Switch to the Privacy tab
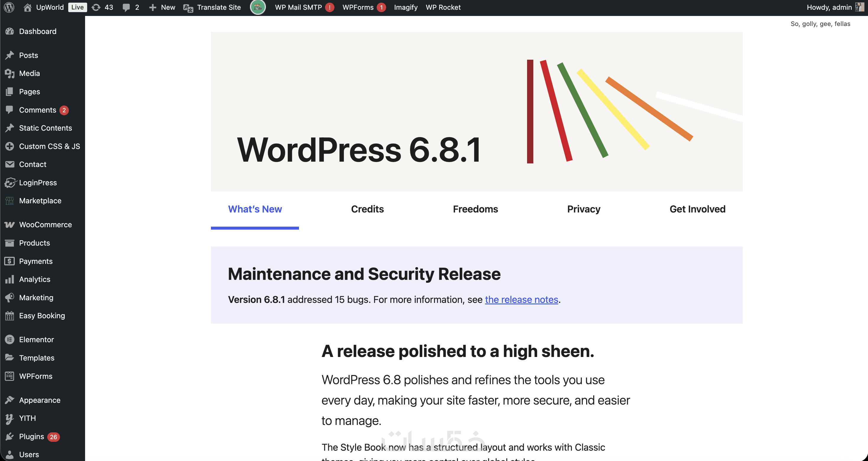The width and height of the screenshot is (868, 461). coord(583,209)
